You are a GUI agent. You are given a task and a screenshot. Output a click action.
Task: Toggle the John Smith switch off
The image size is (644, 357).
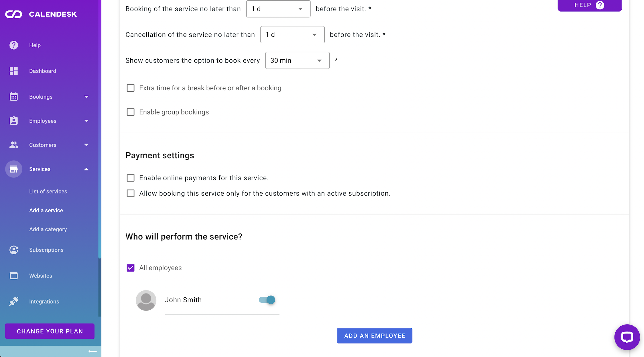[x=267, y=300]
